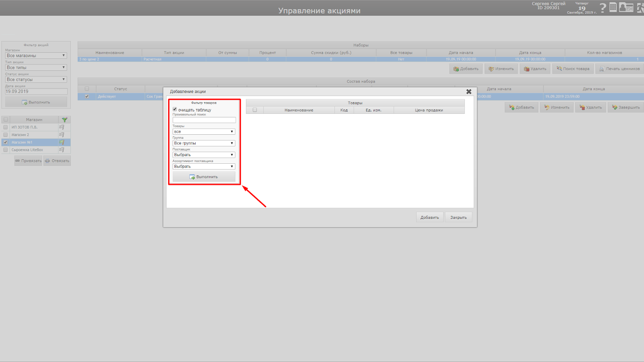The width and height of the screenshot is (644, 362).
Task: Click Привязать link button
Action: 28,161
